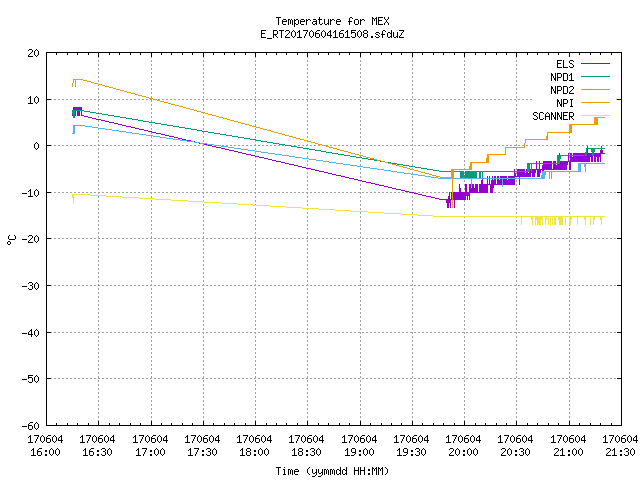
Task: Click the y-axis value -20
Action: 31,239
